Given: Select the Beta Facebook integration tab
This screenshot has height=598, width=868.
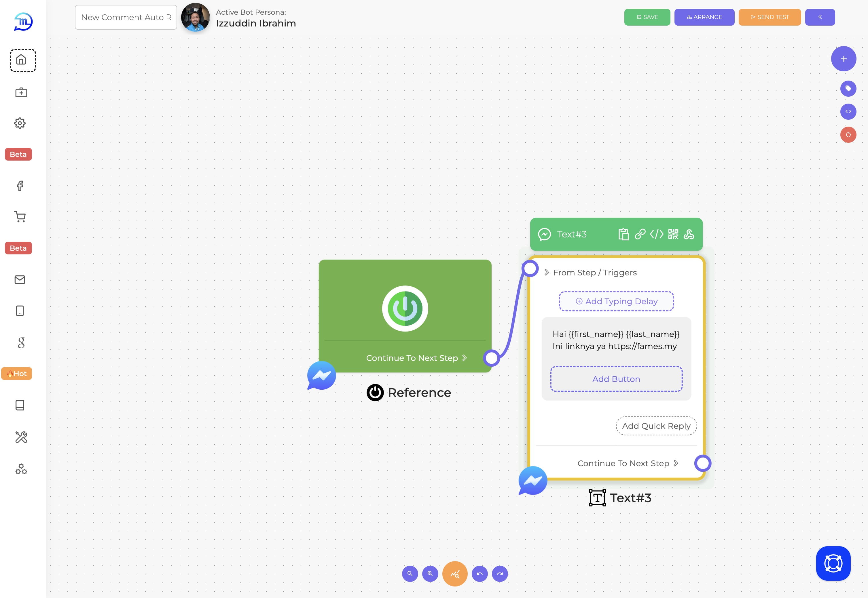Looking at the screenshot, I should pyautogui.click(x=20, y=185).
